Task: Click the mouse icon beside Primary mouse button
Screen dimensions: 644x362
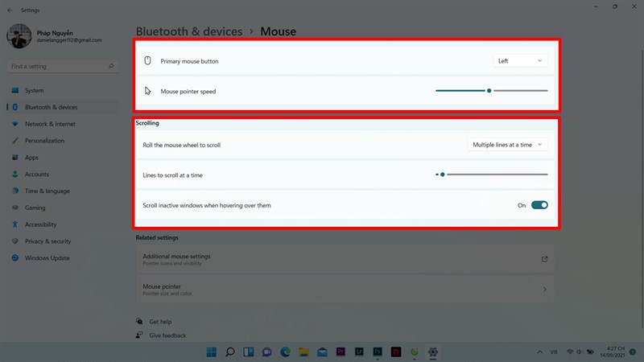Action: click(x=147, y=61)
